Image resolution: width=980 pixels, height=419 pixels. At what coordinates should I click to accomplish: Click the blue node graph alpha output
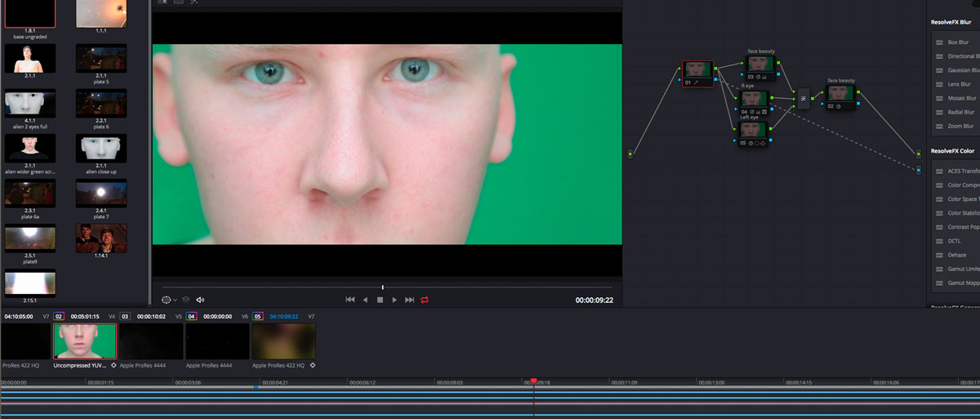coord(919,170)
